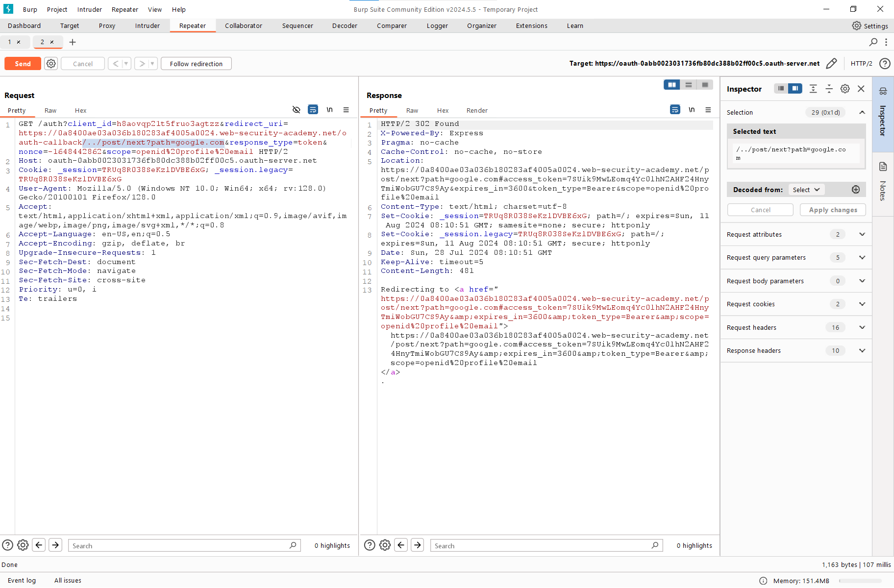
Task: Open the Decoder tab
Action: [345, 26]
